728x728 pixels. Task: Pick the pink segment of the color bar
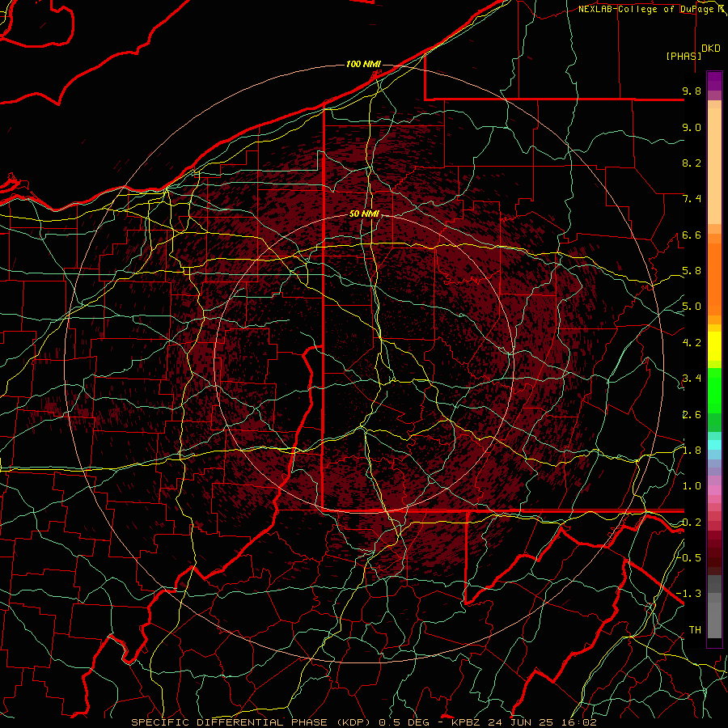714,490
